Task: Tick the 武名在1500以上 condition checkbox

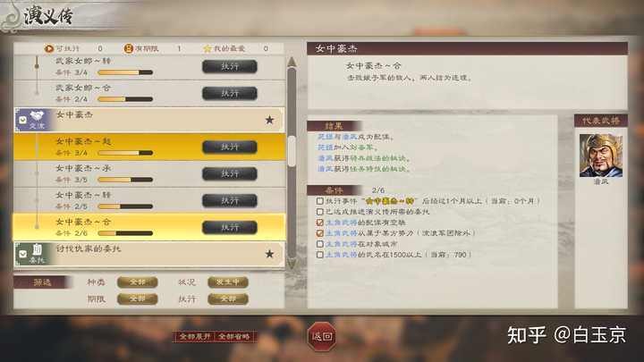Action: coord(319,255)
